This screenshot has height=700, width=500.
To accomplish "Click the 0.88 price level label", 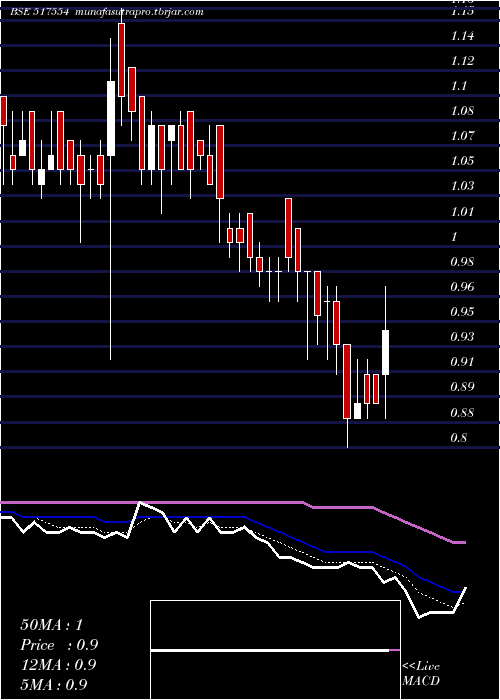I will (x=462, y=412).
